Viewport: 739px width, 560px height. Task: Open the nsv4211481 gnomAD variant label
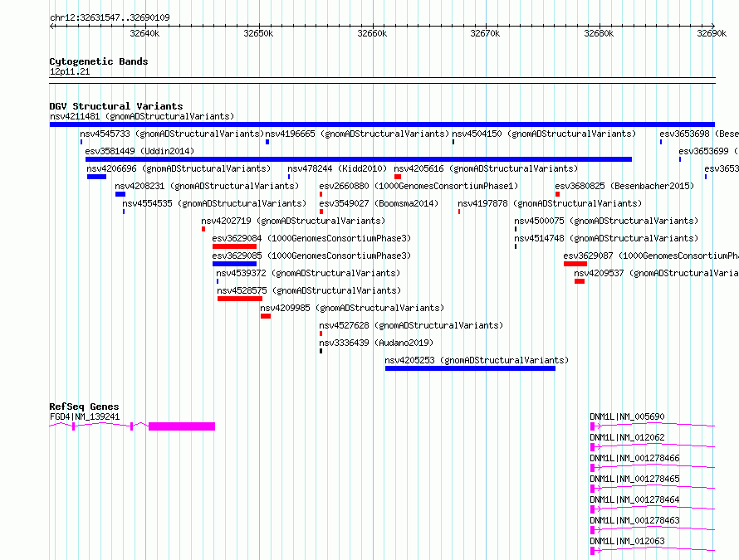click(x=142, y=116)
